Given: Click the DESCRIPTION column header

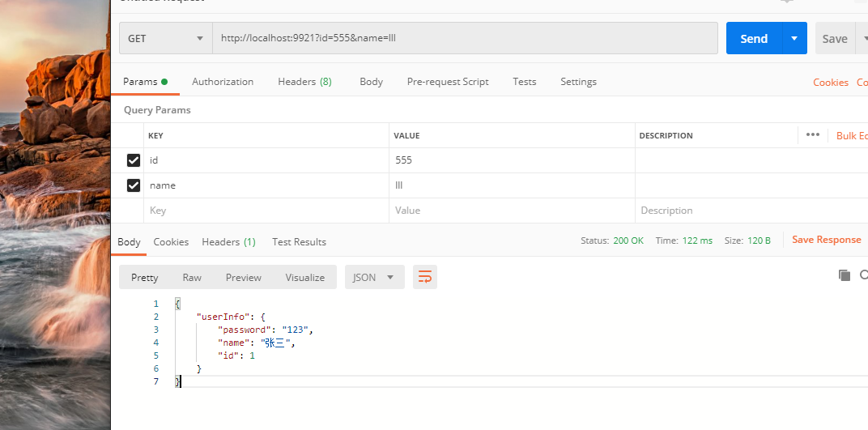Looking at the screenshot, I should pyautogui.click(x=666, y=135).
